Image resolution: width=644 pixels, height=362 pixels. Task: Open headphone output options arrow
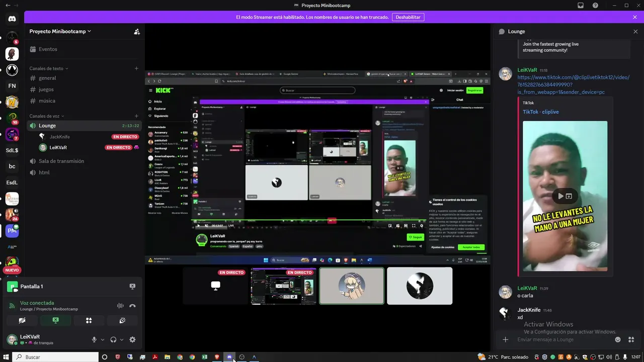122,339
